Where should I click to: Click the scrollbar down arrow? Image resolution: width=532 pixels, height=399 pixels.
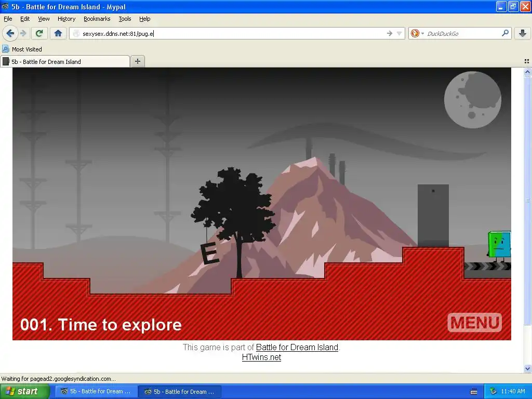527,368
